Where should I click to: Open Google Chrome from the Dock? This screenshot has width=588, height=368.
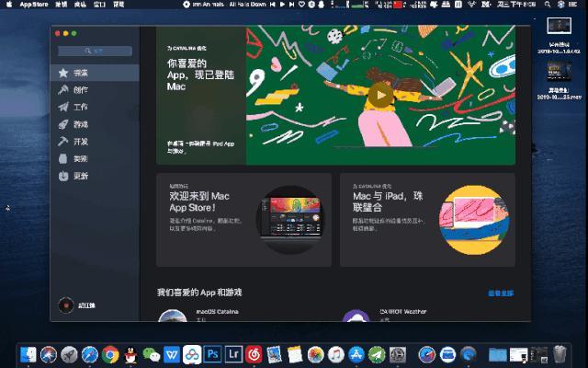click(110, 354)
